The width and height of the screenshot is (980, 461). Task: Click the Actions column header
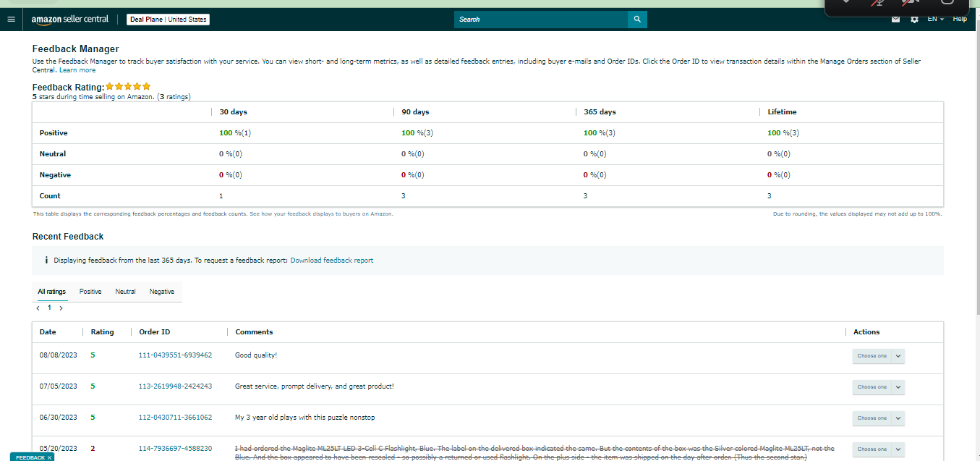866,332
